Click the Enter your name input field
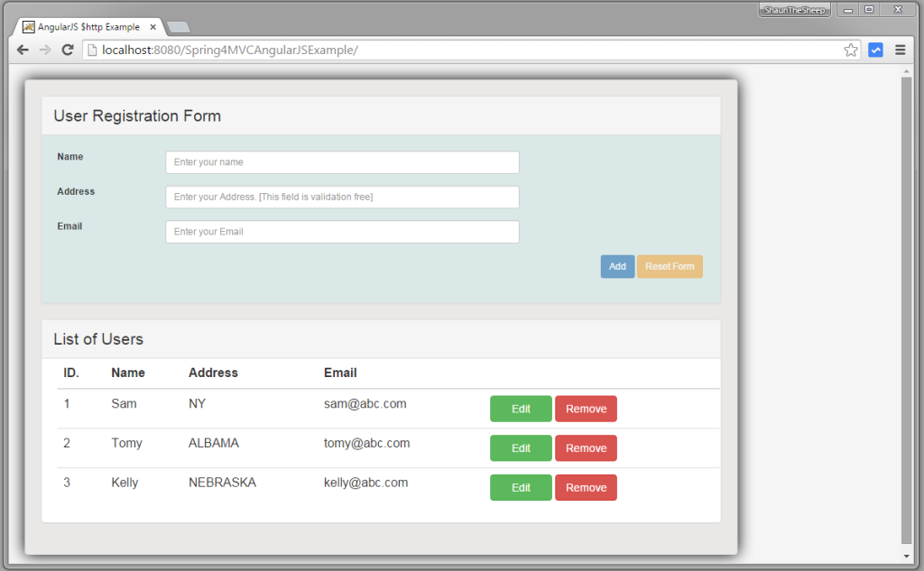The image size is (924, 571). click(341, 161)
